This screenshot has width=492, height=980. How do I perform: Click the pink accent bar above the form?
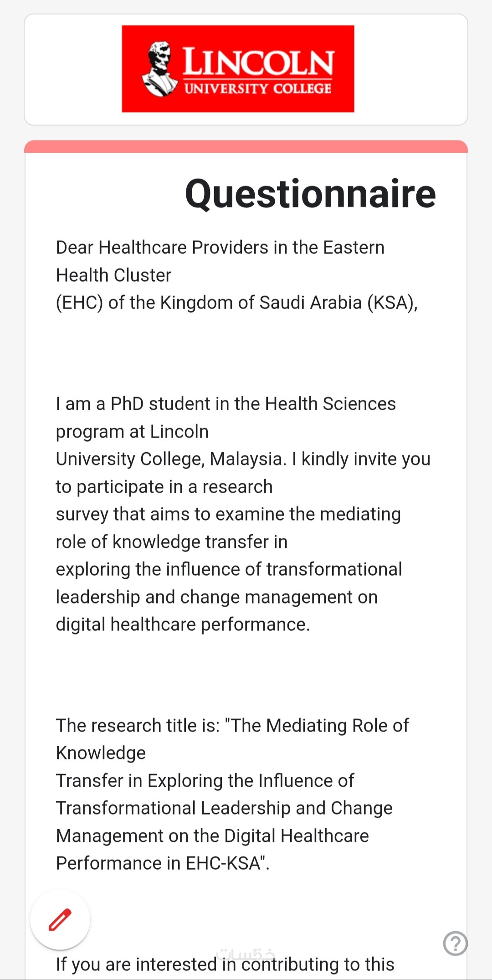[x=246, y=147]
